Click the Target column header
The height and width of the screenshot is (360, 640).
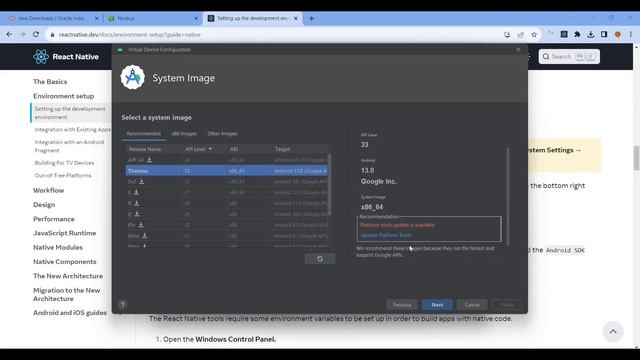click(300, 149)
